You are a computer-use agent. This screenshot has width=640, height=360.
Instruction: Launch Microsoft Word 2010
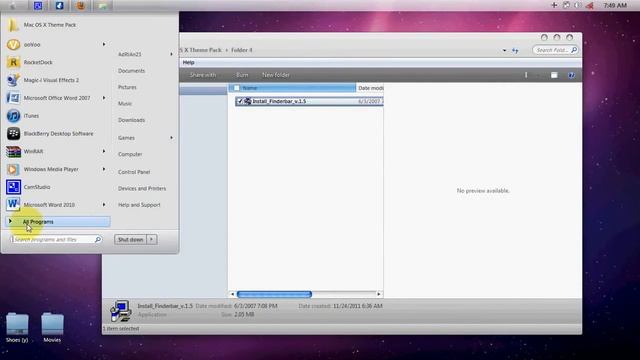pos(49,205)
